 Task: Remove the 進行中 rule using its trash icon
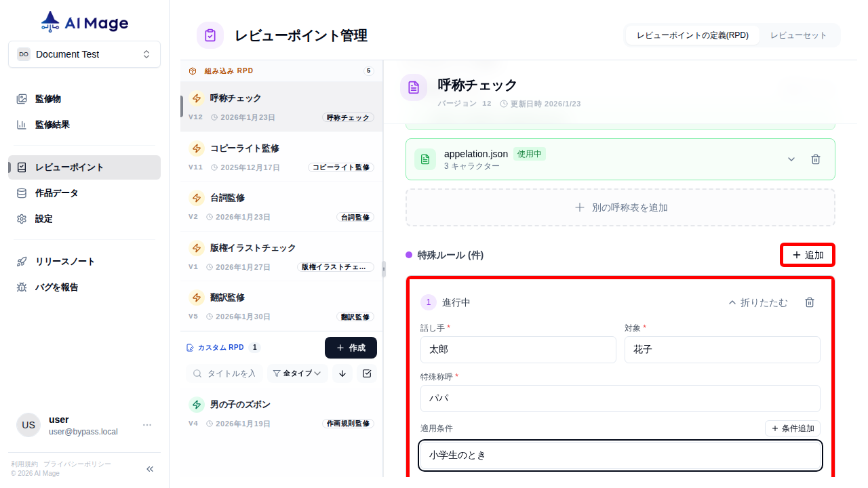810,302
